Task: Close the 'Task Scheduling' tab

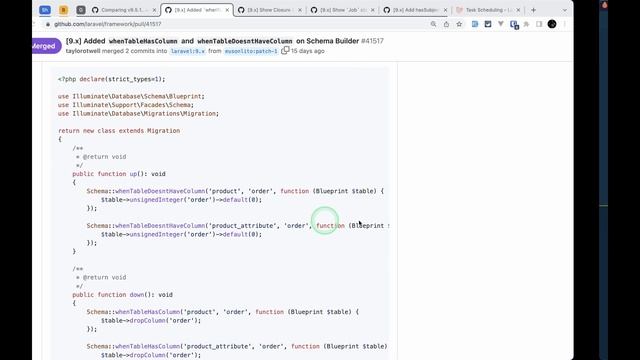Action: [518, 10]
